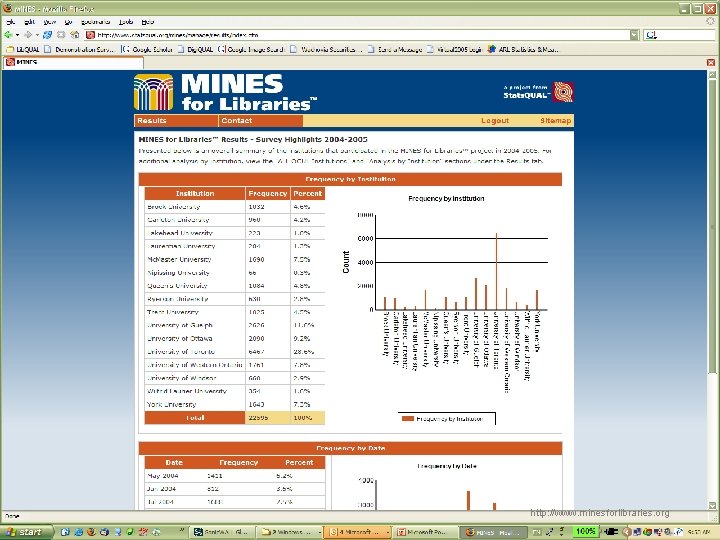Screen dimensions: 720x540
Task: Reload the page with the Reload icon
Action: [x=47, y=34]
